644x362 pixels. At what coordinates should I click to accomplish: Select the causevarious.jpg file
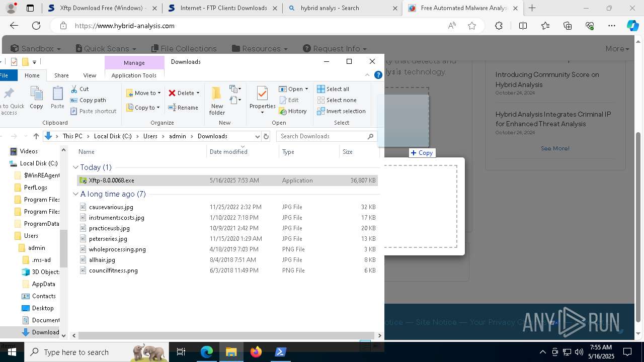point(227,207)
